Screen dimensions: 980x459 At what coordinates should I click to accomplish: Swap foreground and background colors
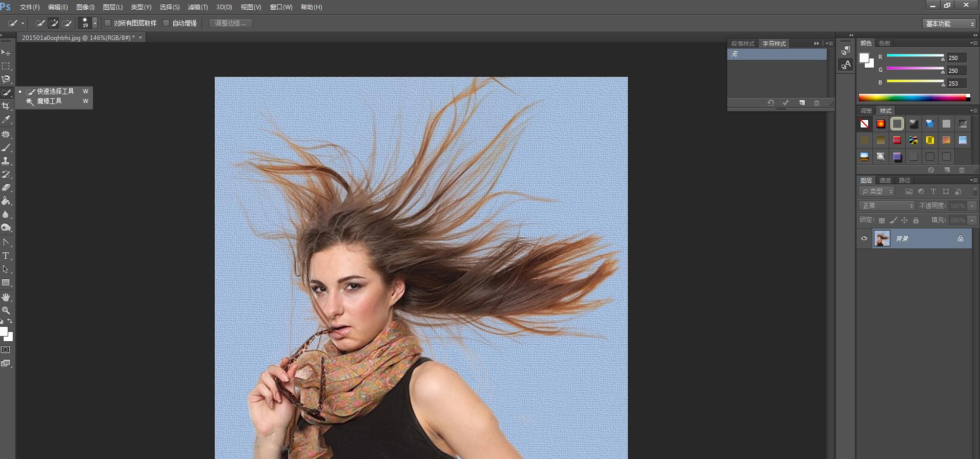[10, 321]
